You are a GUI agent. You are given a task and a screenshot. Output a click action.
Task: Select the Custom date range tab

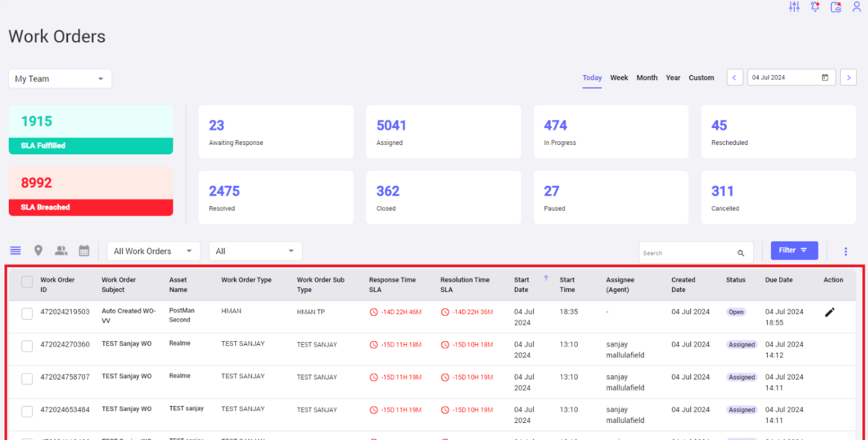pos(702,78)
